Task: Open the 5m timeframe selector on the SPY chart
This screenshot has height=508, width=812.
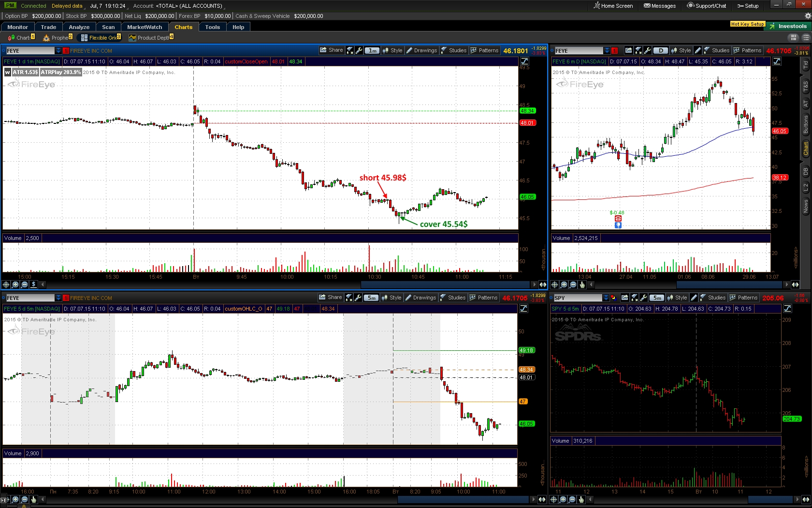Action: [x=656, y=298]
